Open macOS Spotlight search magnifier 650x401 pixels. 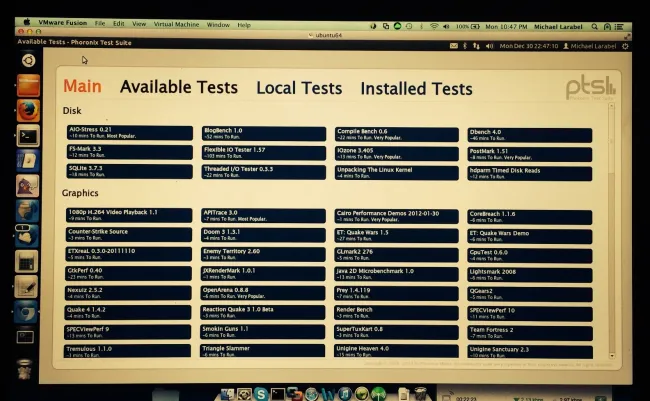click(x=594, y=27)
